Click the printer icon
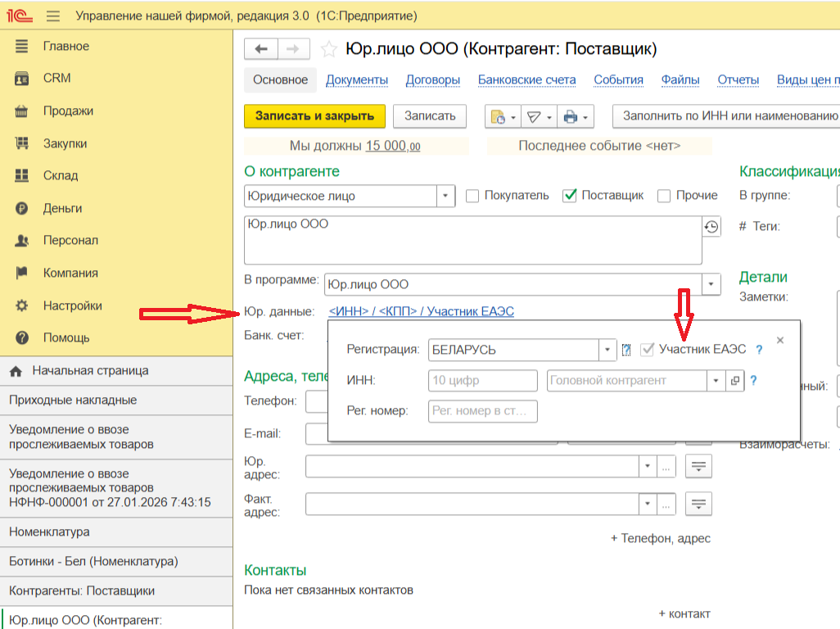 [570, 116]
